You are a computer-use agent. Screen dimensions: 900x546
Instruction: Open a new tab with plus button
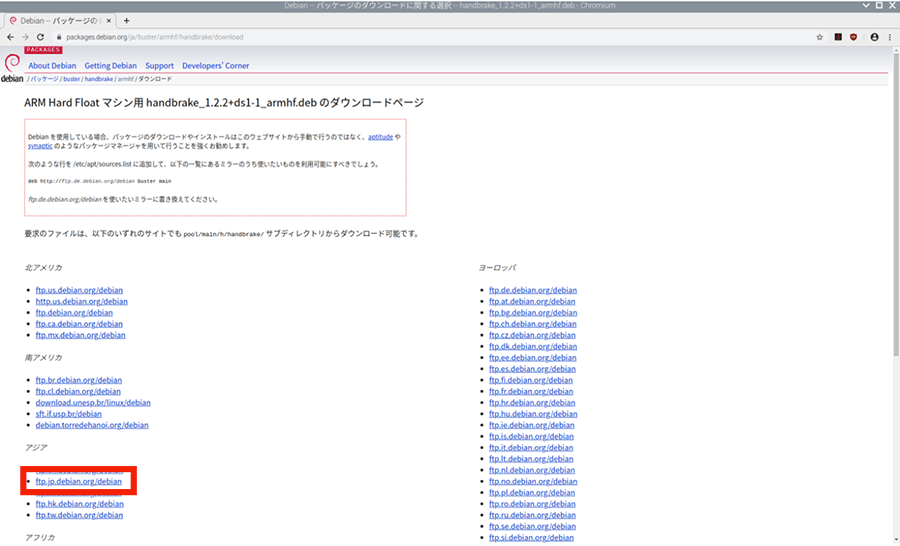tap(126, 21)
